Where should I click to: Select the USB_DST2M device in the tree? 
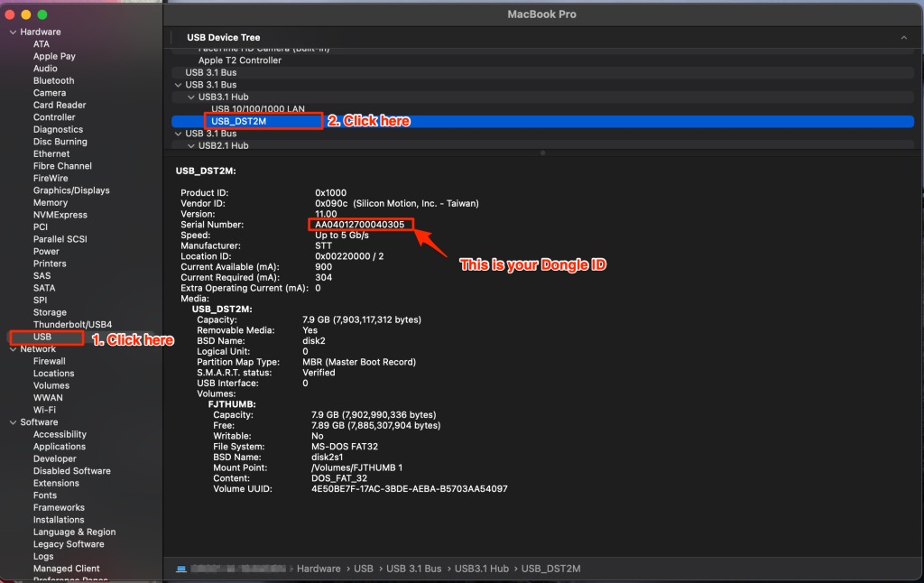238,121
